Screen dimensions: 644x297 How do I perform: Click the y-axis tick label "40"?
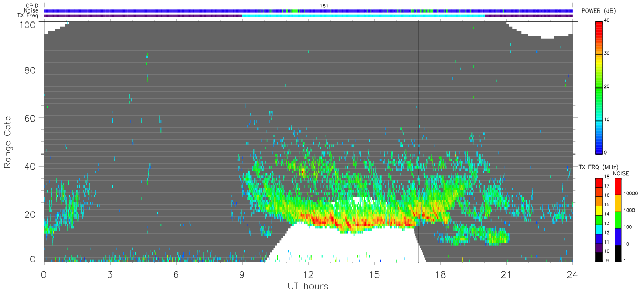pos(30,166)
